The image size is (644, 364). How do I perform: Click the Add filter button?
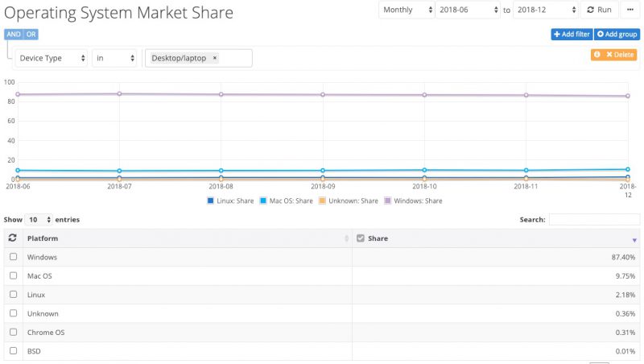(x=572, y=34)
